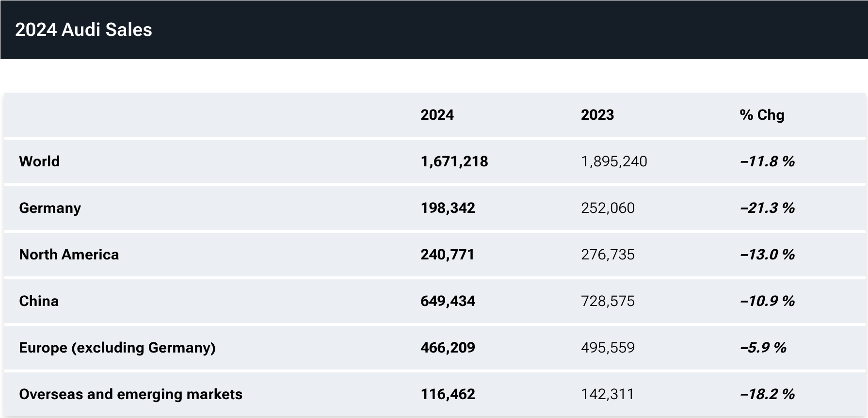Select the 2024 column header

437,115
